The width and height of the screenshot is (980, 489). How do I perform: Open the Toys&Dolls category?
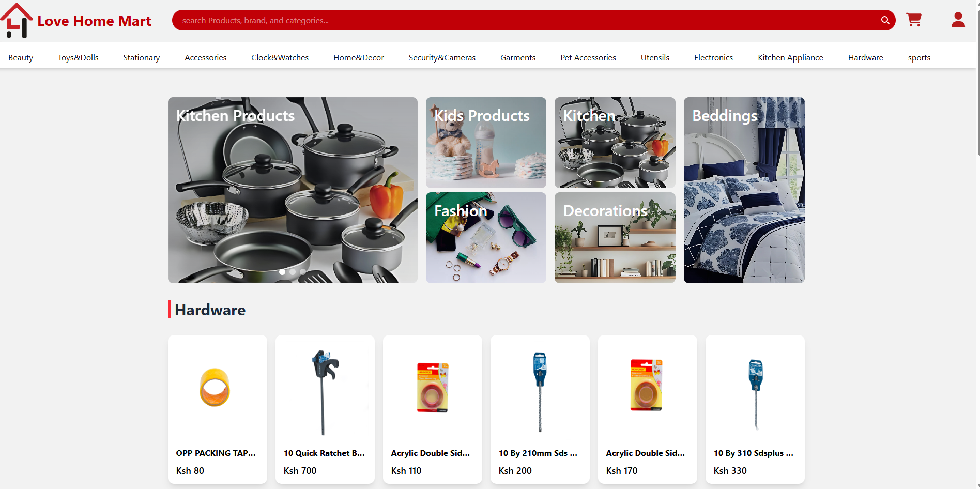[78, 58]
